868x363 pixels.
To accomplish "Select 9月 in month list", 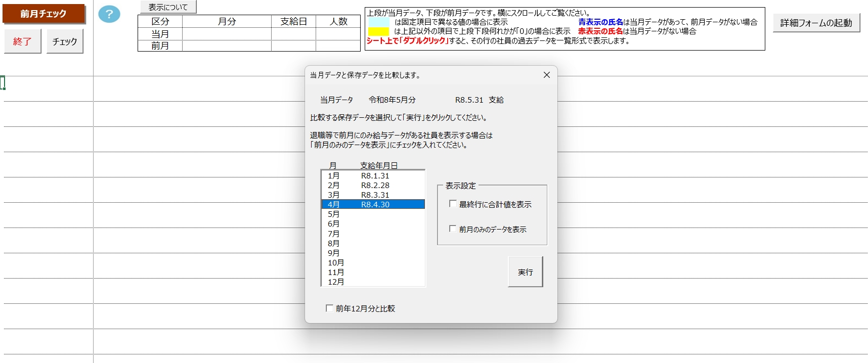I will (x=373, y=253).
